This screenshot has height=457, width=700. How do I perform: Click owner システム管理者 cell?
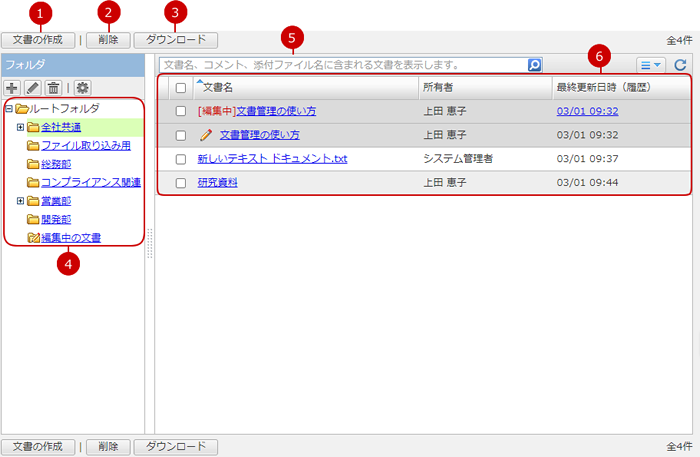tap(458, 159)
